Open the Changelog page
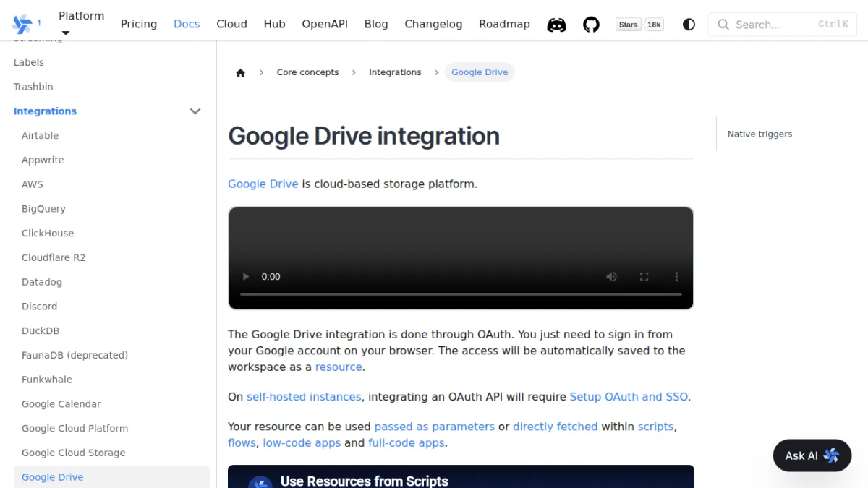 433,24
